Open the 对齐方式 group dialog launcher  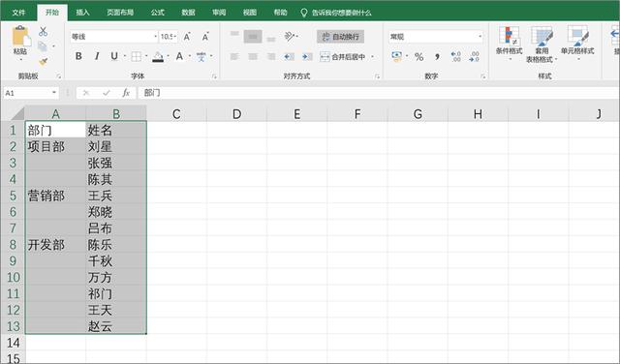click(x=377, y=76)
